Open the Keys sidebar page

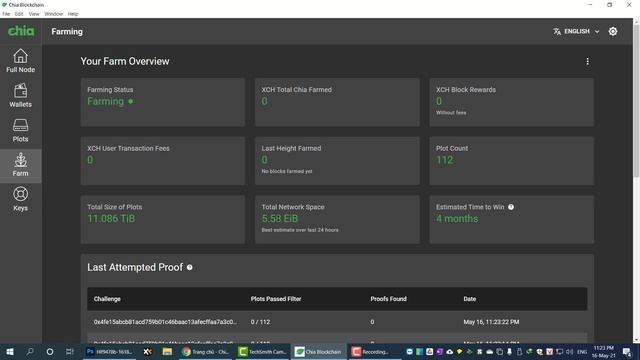pyautogui.click(x=20, y=199)
